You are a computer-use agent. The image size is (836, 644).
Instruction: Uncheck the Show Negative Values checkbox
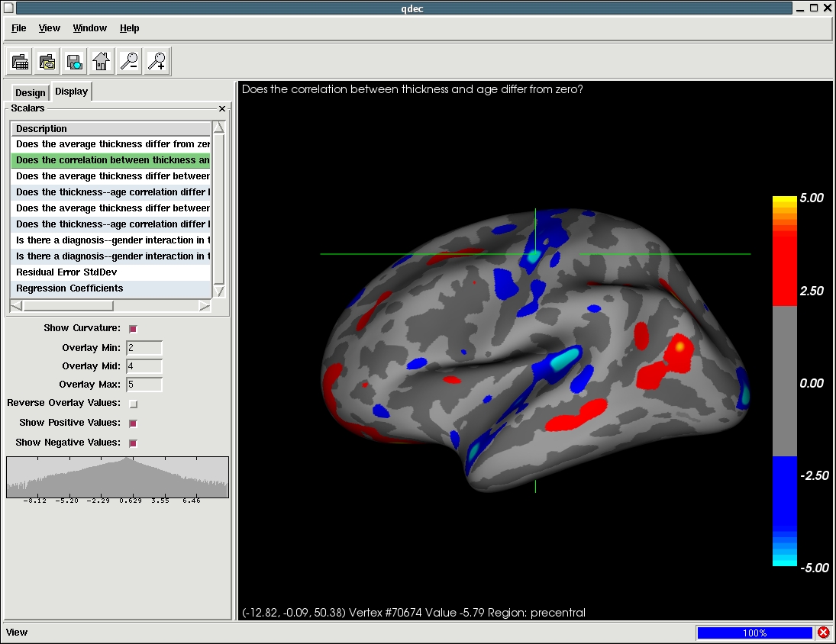(x=133, y=443)
